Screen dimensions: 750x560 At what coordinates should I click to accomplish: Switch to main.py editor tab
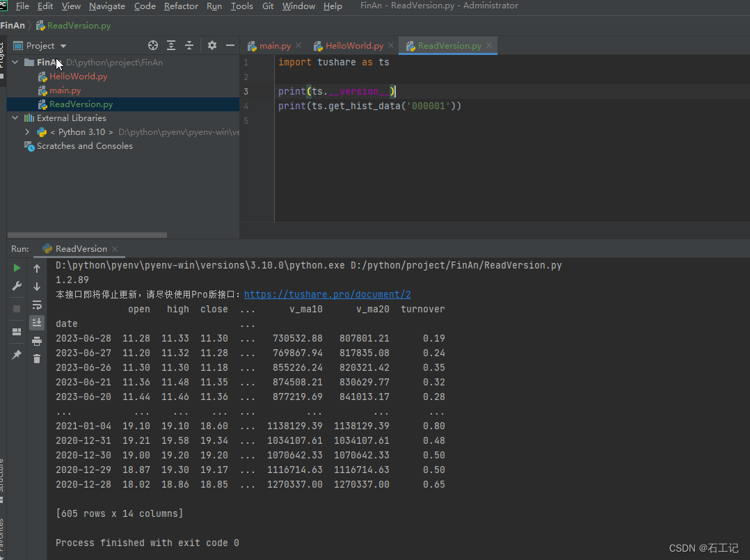coord(275,46)
